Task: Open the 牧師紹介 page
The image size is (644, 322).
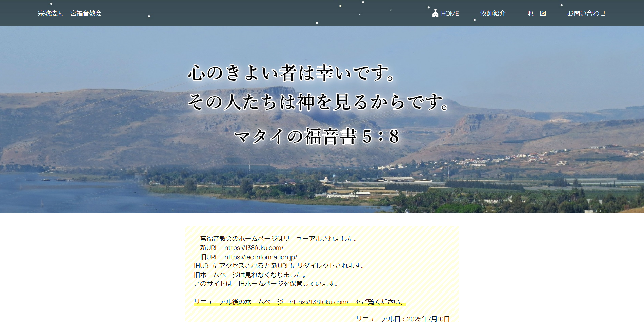Action: point(492,13)
